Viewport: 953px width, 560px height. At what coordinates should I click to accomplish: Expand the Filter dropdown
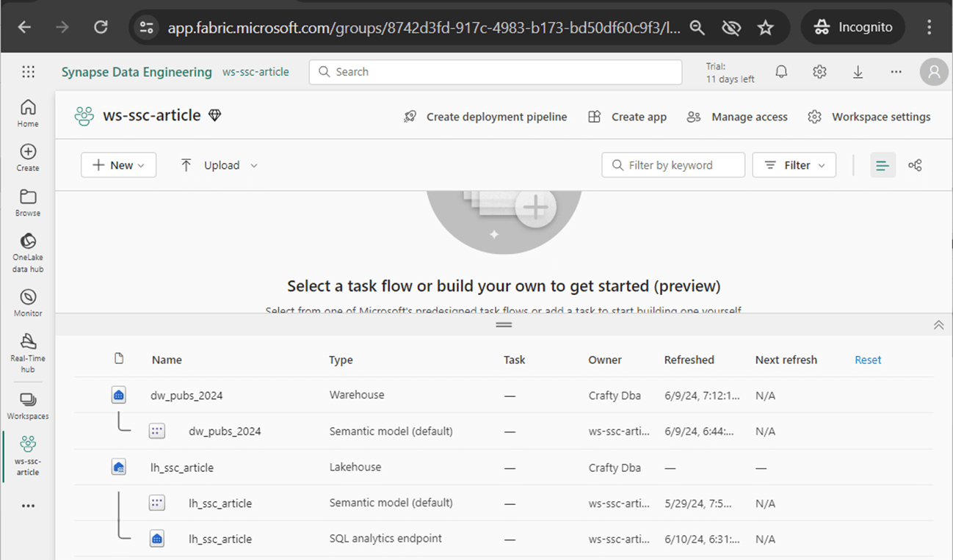tap(794, 165)
